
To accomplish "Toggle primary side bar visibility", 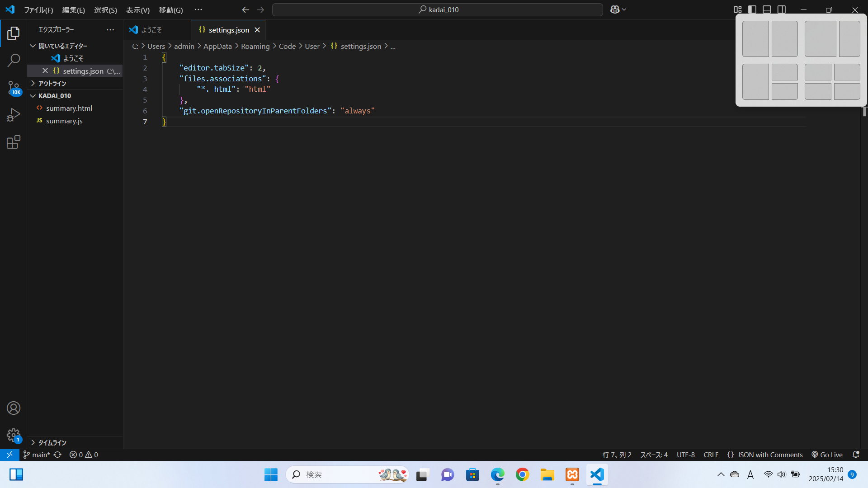I will click(x=752, y=9).
